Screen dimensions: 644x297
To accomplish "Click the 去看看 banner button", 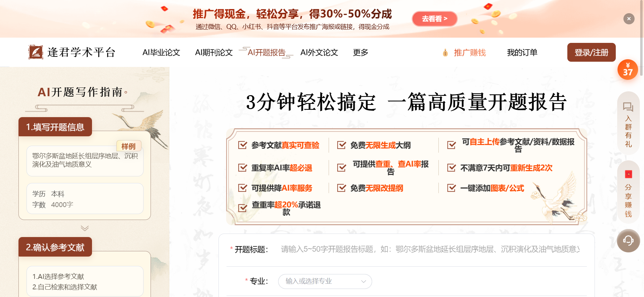I will pyautogui.click(x=435, y=19).
